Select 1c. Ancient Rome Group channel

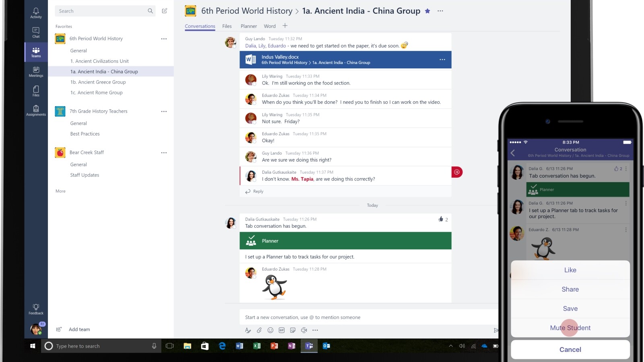tap(96, 93)
